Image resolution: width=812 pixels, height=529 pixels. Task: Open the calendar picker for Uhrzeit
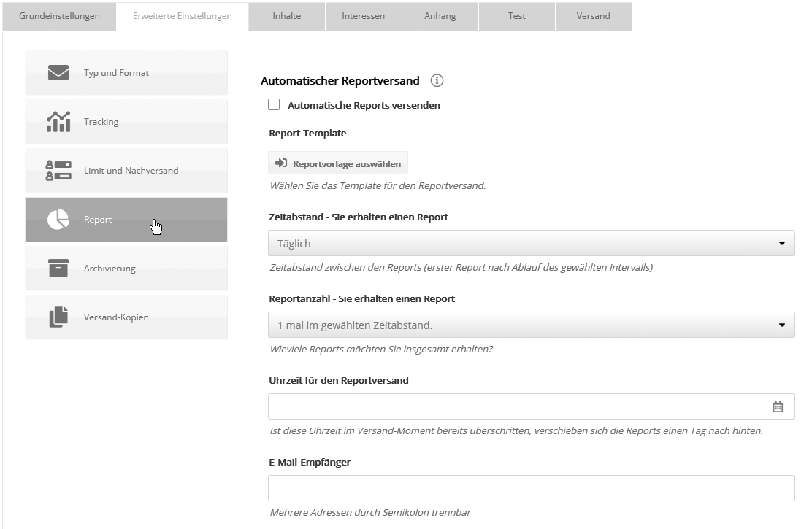point(778,407)
